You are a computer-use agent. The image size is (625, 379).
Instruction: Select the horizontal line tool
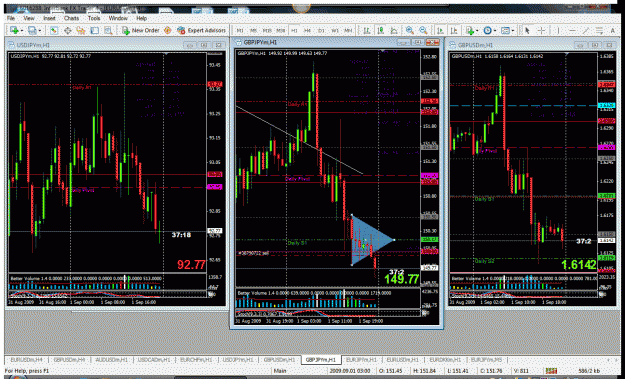tap(572, 30)
